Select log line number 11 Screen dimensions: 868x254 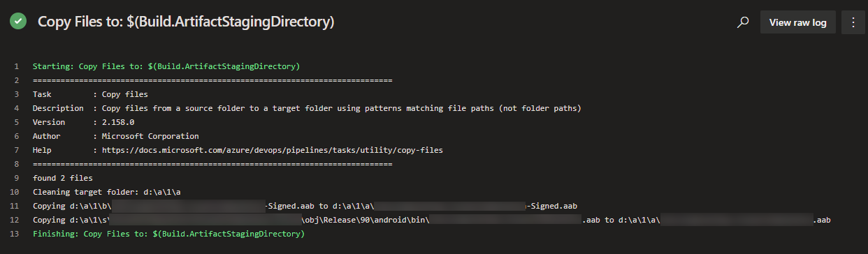(15, 206)
